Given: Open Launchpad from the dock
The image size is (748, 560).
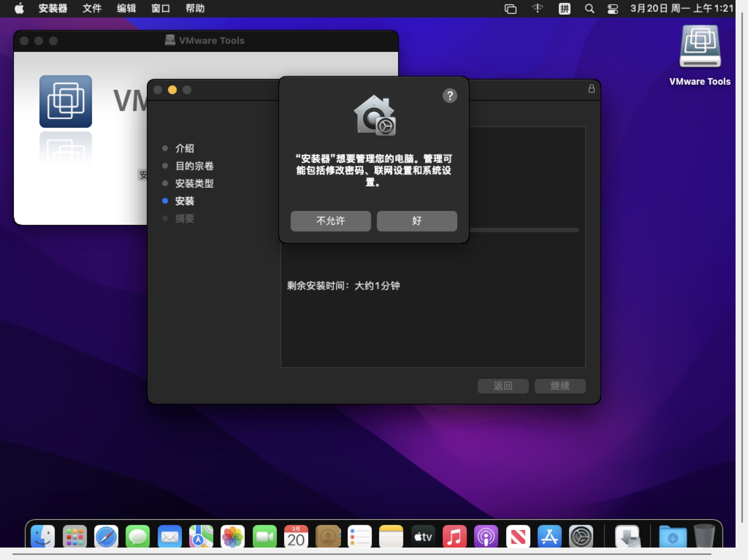Looking at the screenshot, I should (x=75, y=536).
